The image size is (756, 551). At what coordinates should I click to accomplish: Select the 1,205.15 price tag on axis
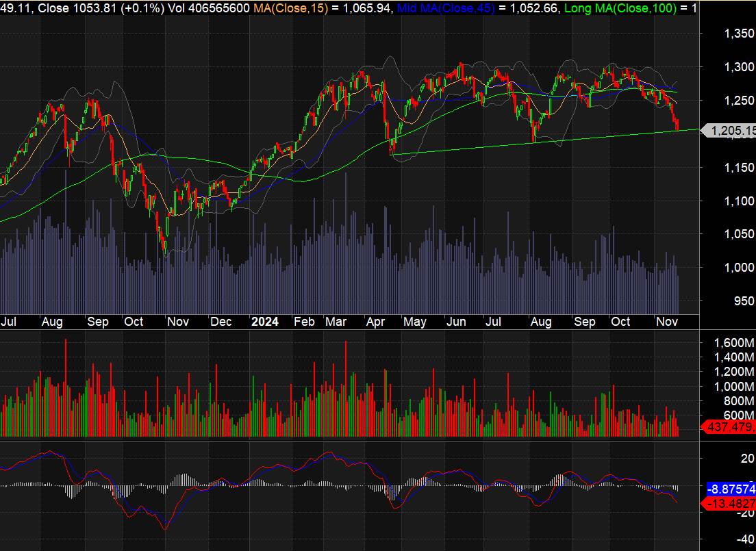pyautogui.click(x=732, y=130)
